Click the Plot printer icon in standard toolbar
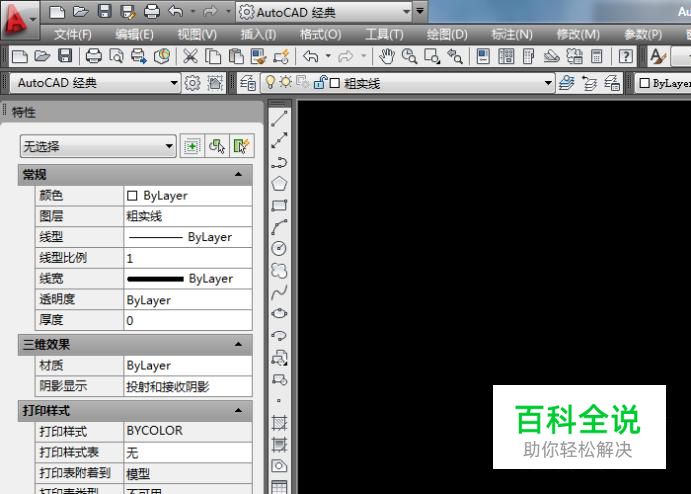691x494 pixels. [x=93, y=56]
